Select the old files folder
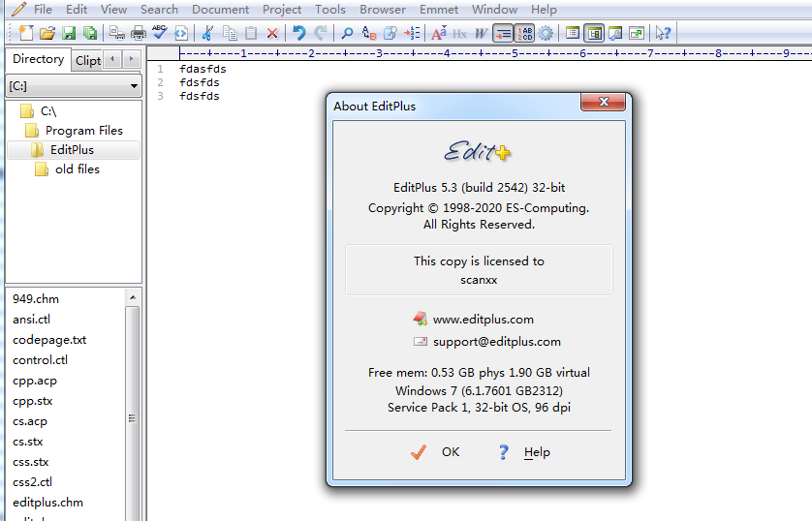The width and height of the screenshot is (812, 521). pyautogui.click(x=78, y=169)
